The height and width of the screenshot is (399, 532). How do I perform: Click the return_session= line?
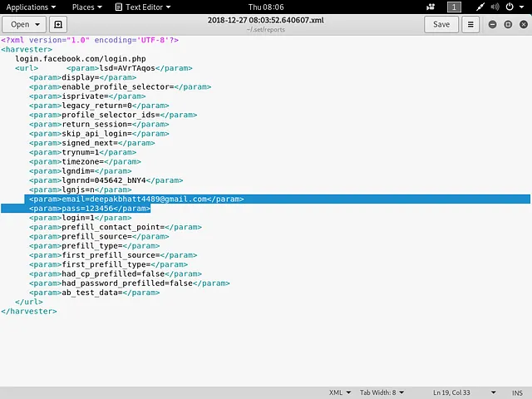[x=99, y=124]
